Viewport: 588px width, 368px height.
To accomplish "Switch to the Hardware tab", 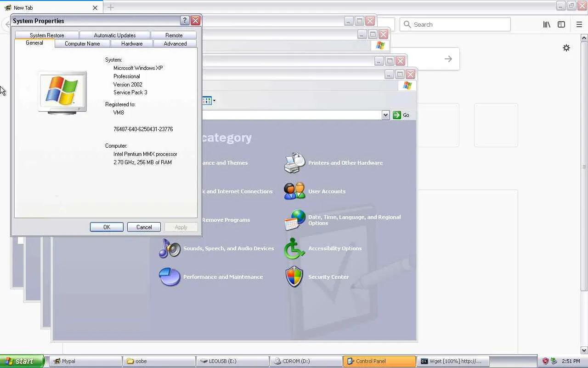I will (x=132, y=44).
